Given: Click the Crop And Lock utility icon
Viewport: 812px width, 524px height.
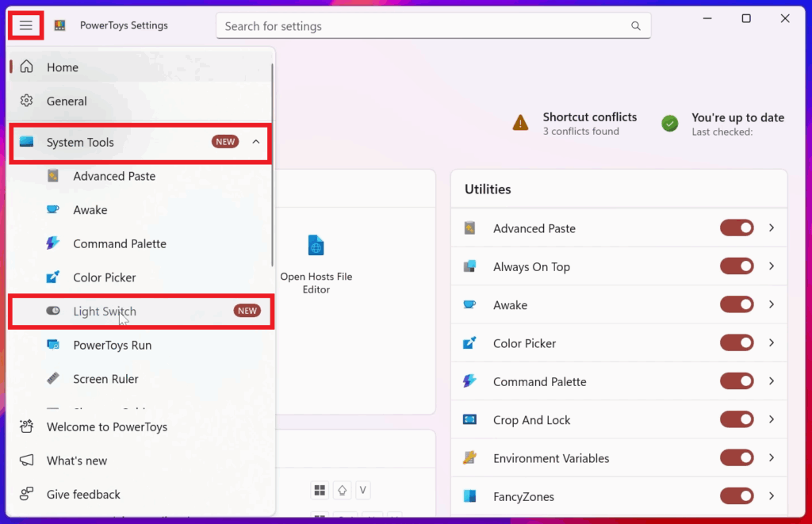Looking at the screenshot, I should 469,420.
